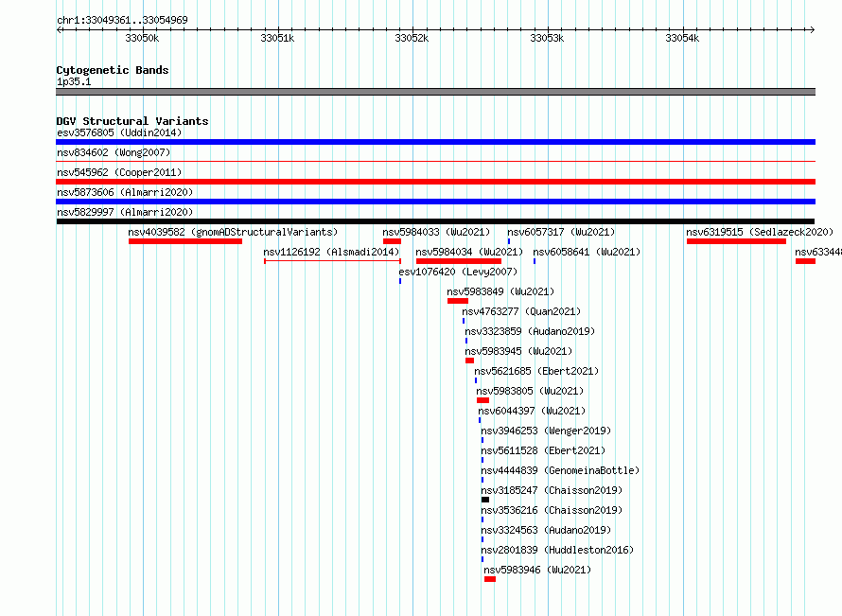The width and height of the screenshot is (842, 616).
Task: Open nsv5984034 (Wu2021) label
Action: [x=469, y=252]
